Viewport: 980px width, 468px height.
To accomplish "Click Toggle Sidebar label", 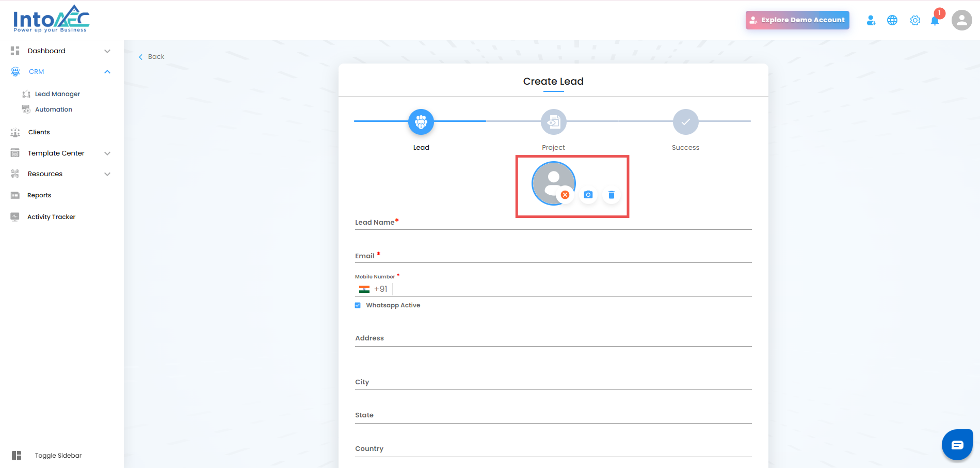I will pyautogui.click(x=58, y=456).
